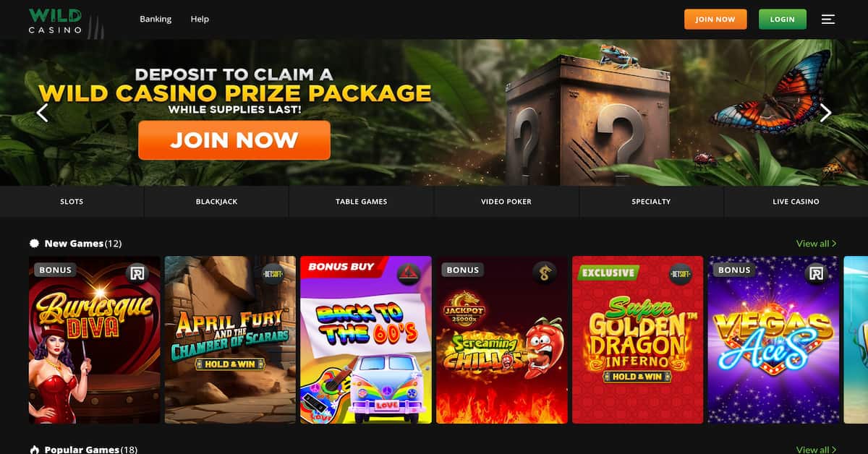Expand New Games with View all
The image size is (868, 454).
816,244
